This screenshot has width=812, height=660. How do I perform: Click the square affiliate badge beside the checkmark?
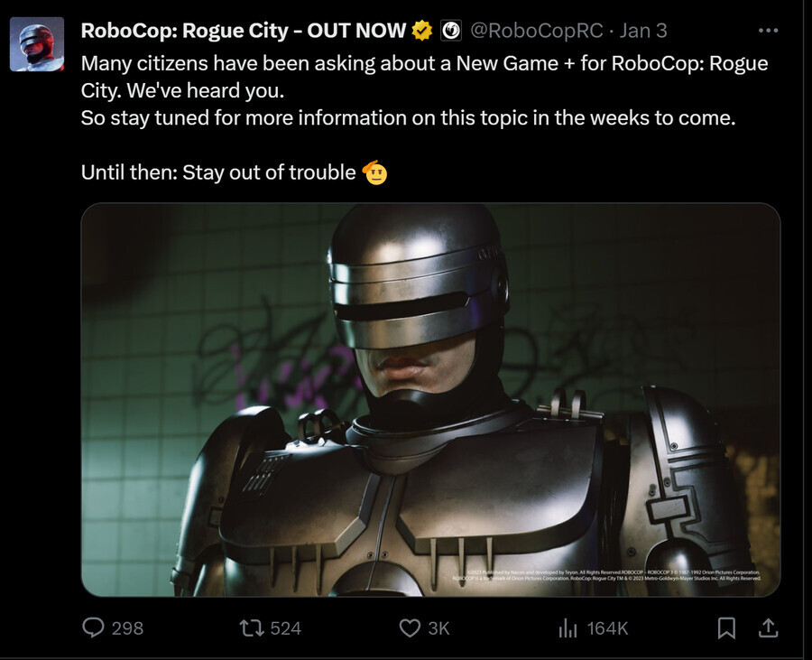pyautogui.click(x=451, y=31)
